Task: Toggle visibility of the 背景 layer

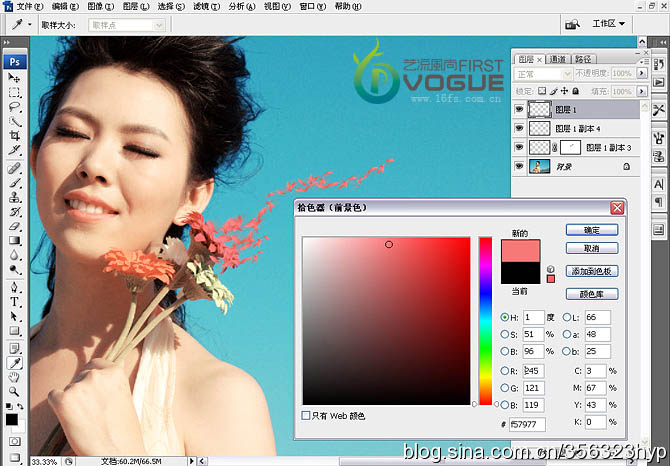Action: coord(519,166)
